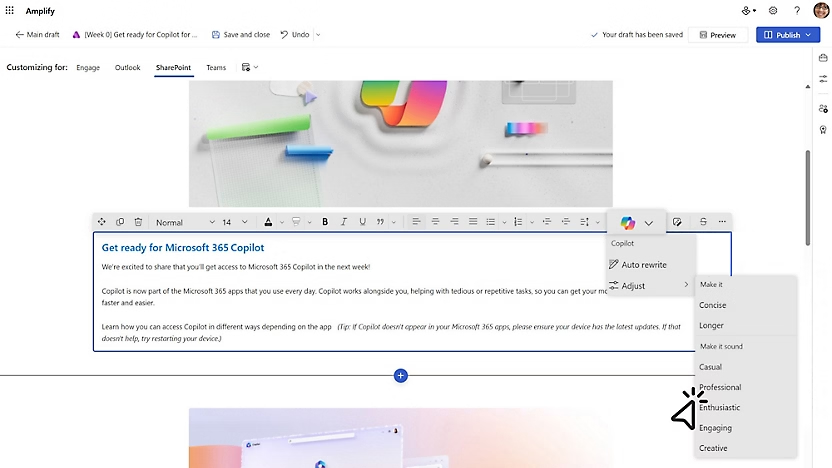Click the move web part icon
The image size is (832, 468).
pos(102,222)
